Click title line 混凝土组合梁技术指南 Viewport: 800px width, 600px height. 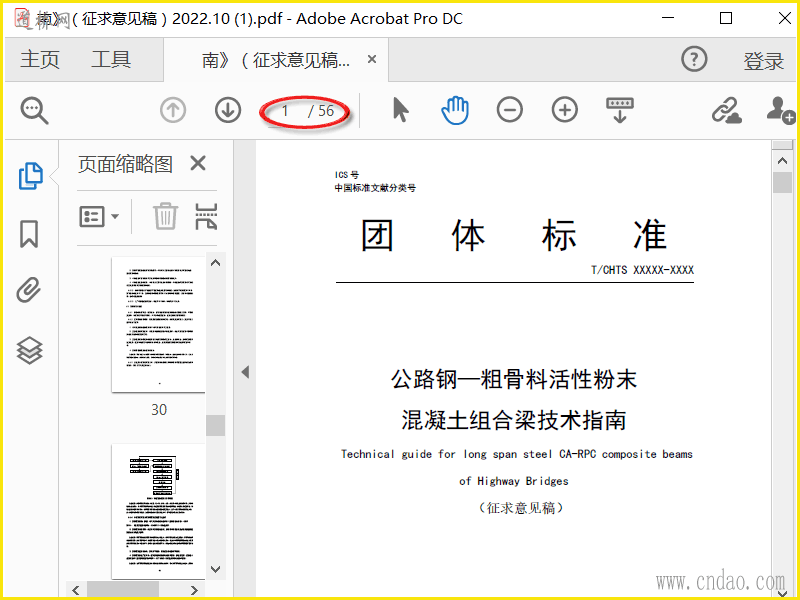pyautogui.click(x=514, y=420)
